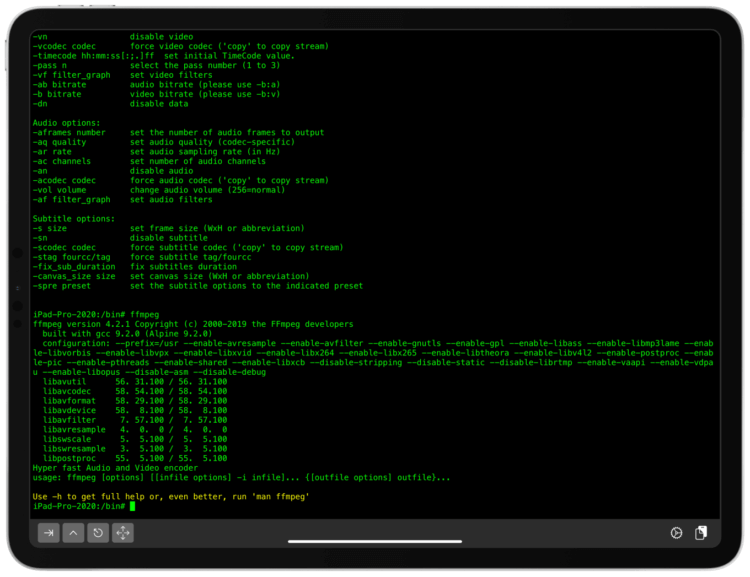The image size is (750, 577).
Task: Click the 'libavcodec' version row
Action: tap(135, 391)
